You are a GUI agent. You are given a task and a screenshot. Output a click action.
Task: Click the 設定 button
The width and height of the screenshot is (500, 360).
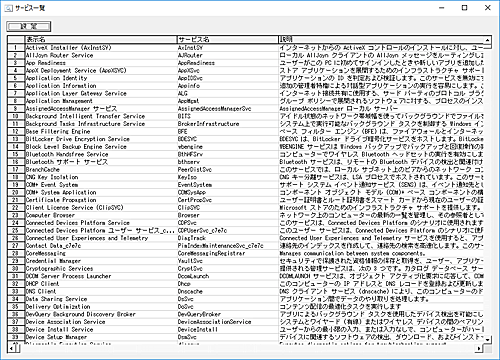(x=29, y=26)
